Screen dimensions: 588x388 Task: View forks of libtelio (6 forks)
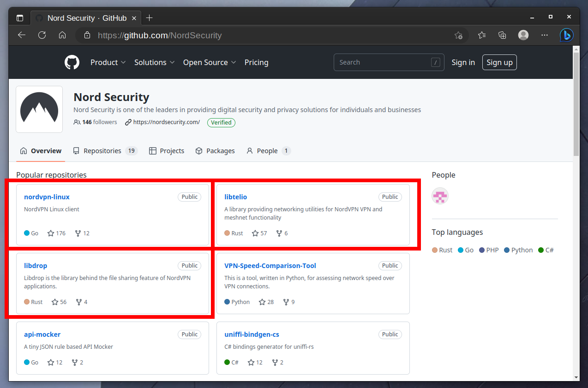pos(282,233)
